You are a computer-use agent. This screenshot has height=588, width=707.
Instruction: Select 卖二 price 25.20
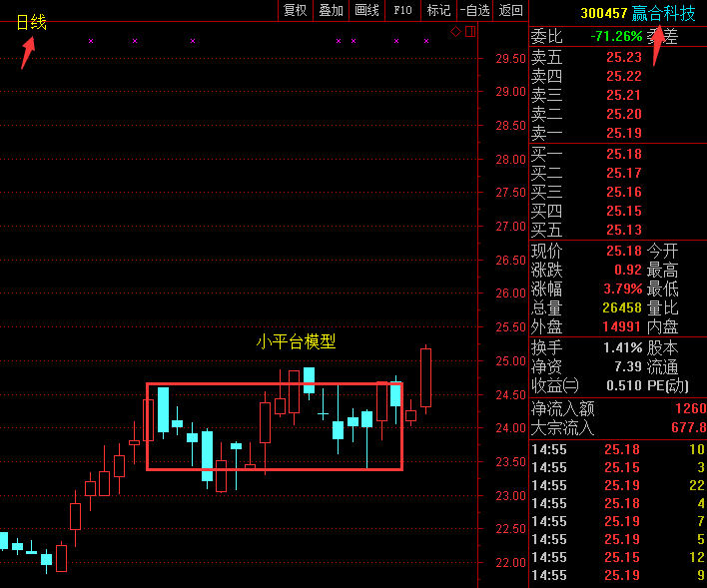623,114
